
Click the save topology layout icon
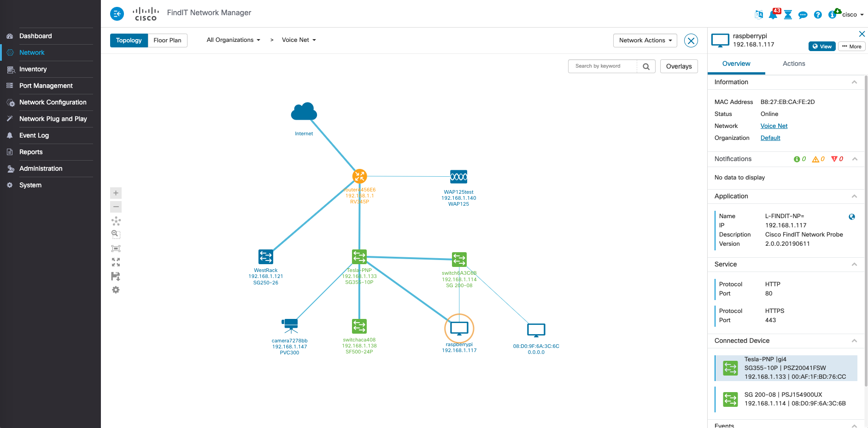[x=116, y=276]
